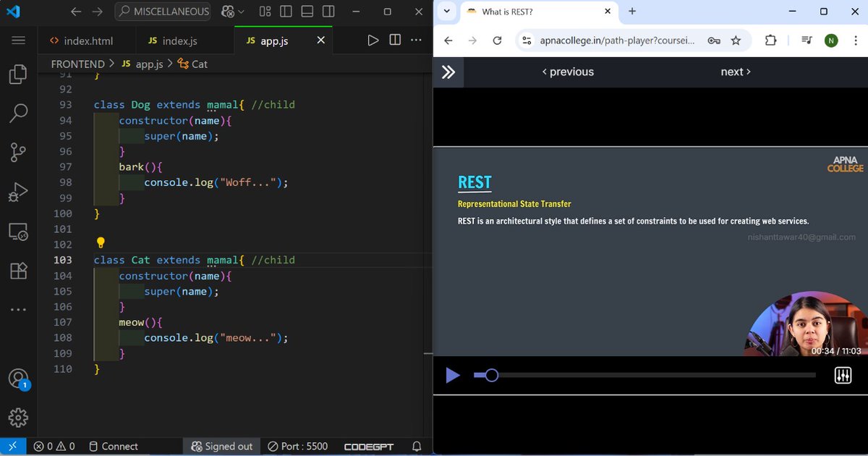Show additional views in the activity bar
The image size is (868, 456).
pos(18,309)
